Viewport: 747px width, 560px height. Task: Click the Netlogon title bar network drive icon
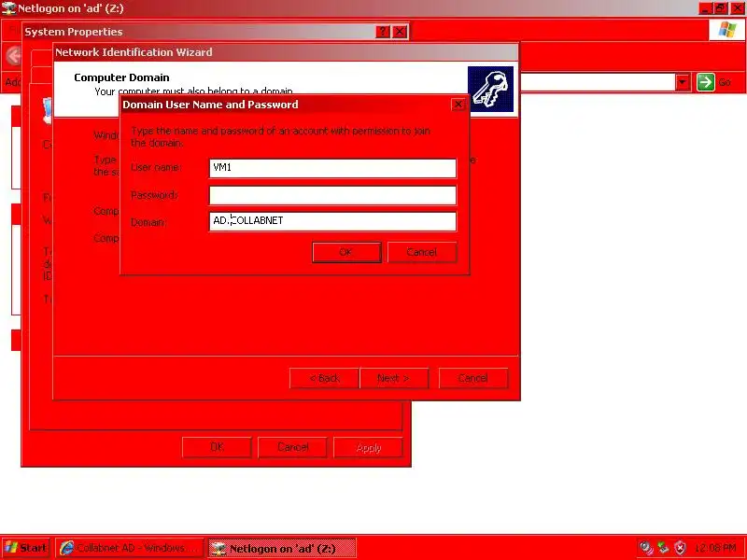point(8,8)
